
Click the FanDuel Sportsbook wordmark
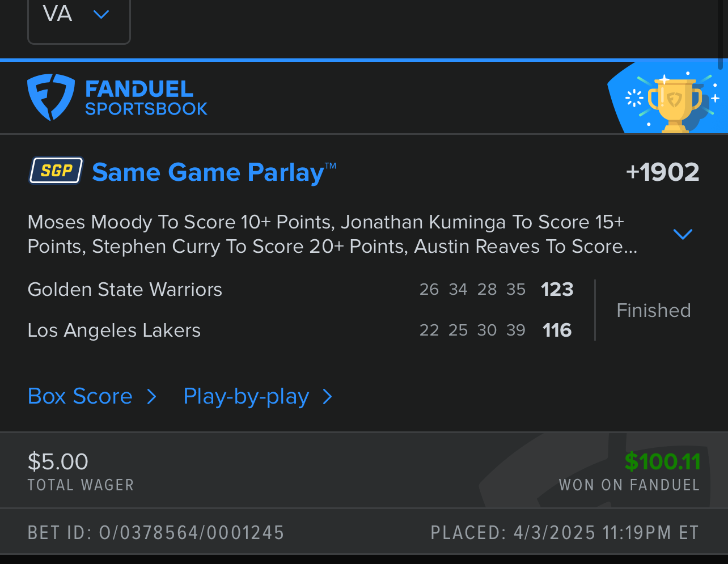(146, 98)
